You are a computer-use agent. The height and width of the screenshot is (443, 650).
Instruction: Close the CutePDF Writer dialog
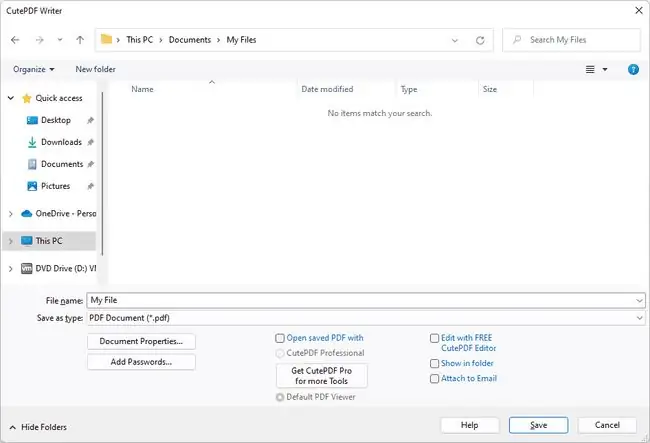[639, 10]
